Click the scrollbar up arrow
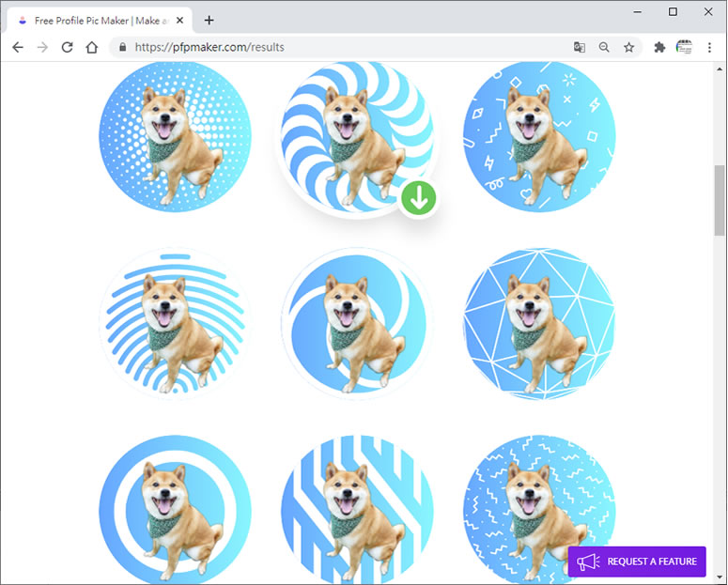The width and height of the screenshot is (728, 585). tap(720, 69)
